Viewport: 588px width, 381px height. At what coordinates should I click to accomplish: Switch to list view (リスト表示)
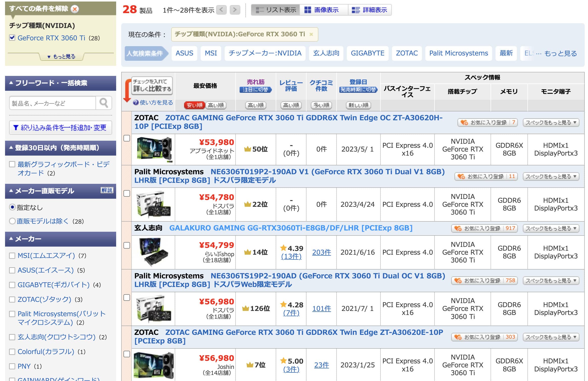(x=276, y=10)
